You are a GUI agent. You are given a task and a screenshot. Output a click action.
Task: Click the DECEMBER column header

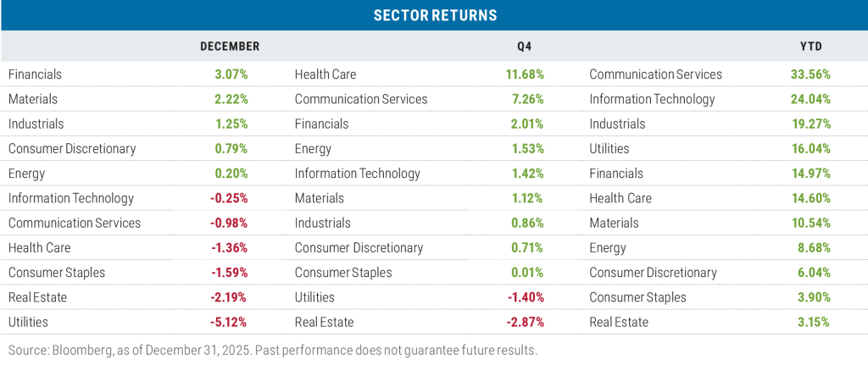coord(229,47)
